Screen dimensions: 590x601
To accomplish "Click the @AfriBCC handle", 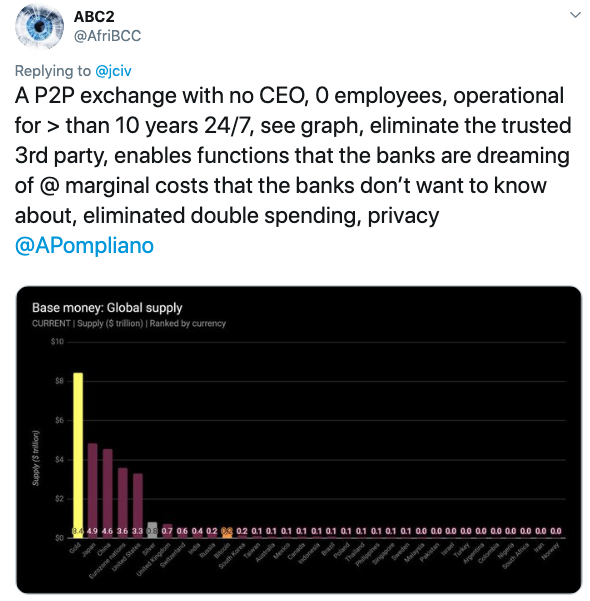I will 107,36.
